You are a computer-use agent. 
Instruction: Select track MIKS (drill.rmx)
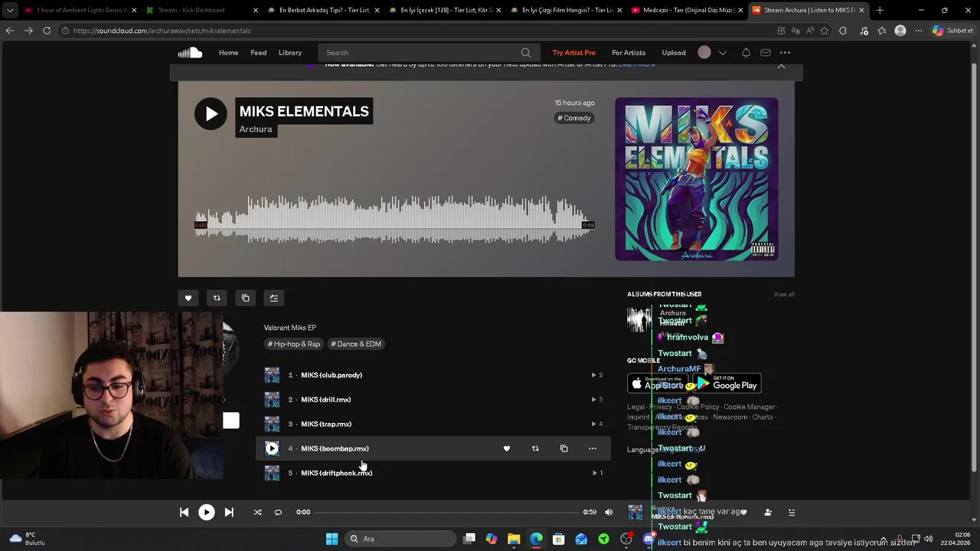[326, 399]
